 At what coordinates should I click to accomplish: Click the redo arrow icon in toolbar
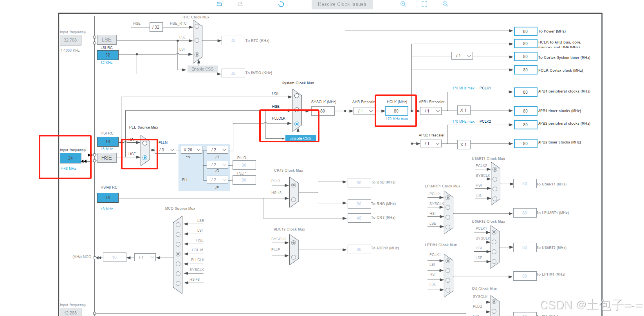coord(240,4)
